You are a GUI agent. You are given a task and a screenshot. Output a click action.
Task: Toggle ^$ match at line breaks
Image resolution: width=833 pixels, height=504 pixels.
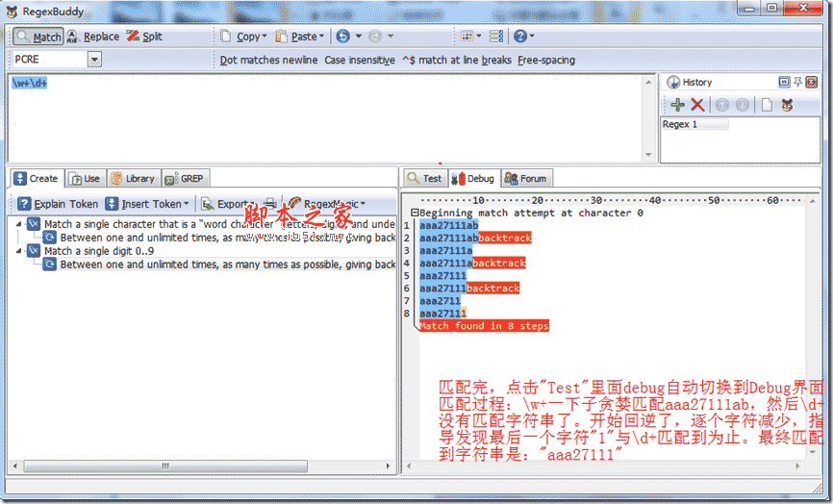[x=456, y=60]
